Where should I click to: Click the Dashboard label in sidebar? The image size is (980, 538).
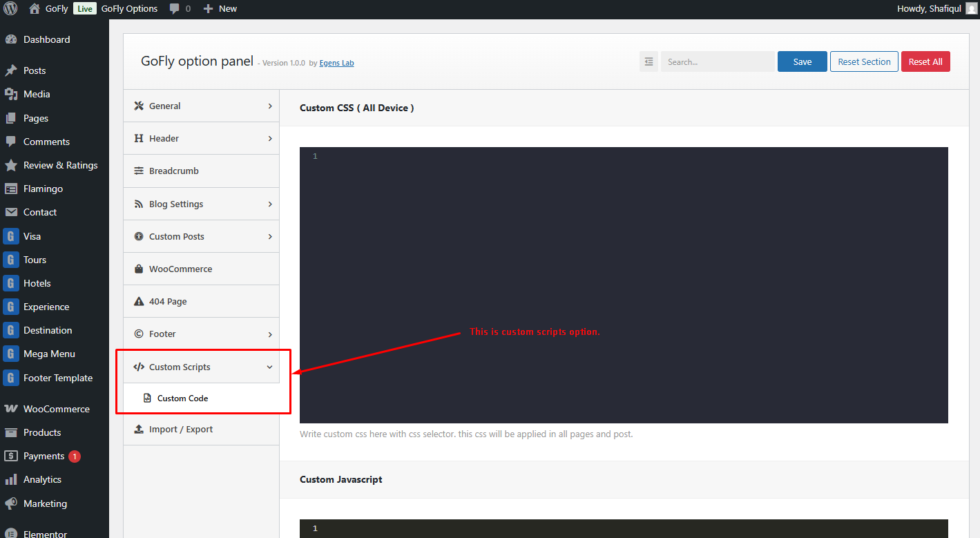(47, 39)
